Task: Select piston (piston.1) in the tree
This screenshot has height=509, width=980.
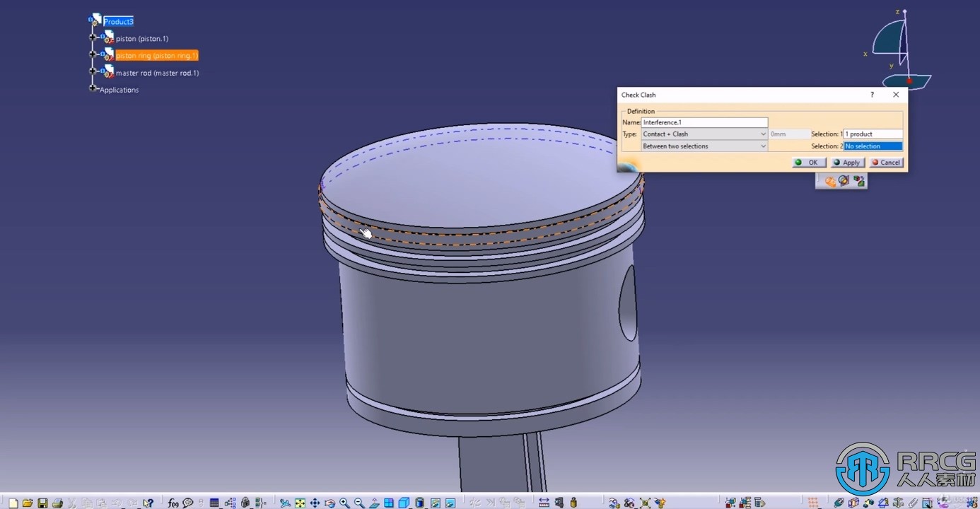Action: point(142,39)
